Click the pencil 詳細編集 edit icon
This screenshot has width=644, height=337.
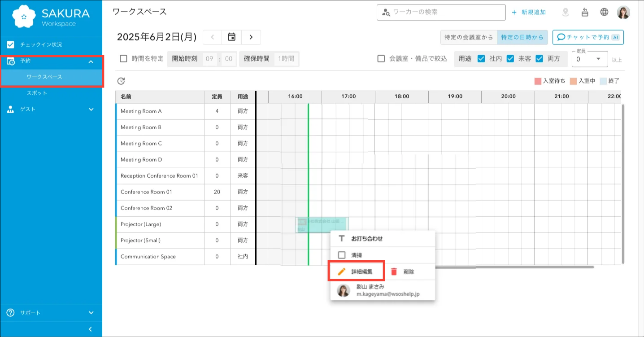click(342, 271)
